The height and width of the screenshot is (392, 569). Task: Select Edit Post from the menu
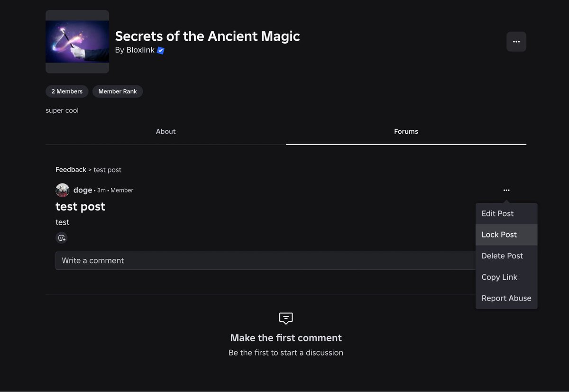[x=506, y=214]
